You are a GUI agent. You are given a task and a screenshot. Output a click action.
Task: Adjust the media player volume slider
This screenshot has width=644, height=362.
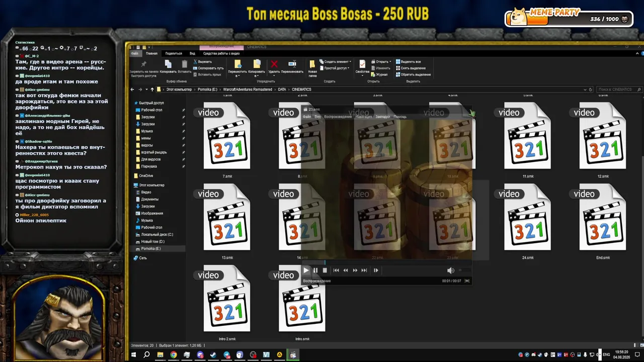pyautogui.click(x=464, y=270)
